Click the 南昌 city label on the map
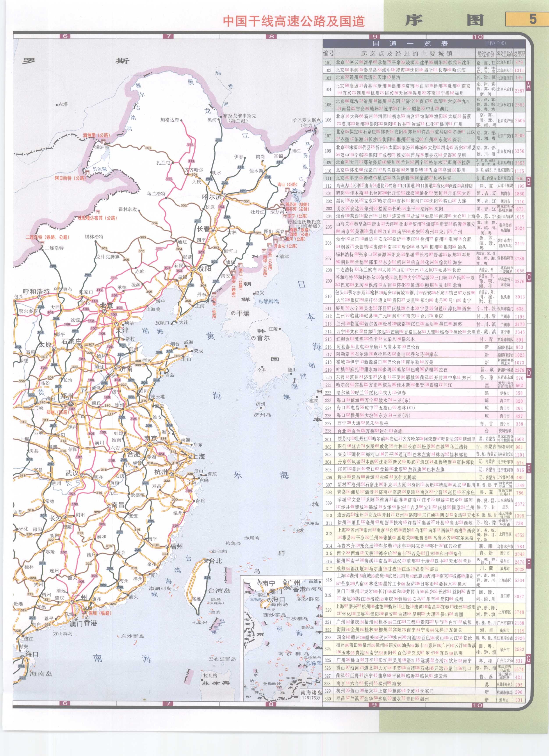Image resolution: width=549 pixels, height=756 pixels. tap(118, 505)
